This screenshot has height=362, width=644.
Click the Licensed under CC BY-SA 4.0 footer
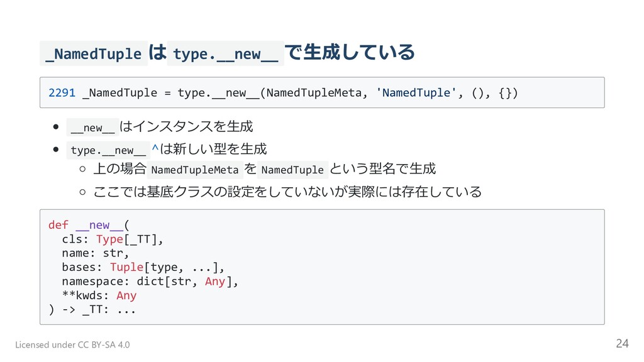pyautogui.click(x=72, y=345)
